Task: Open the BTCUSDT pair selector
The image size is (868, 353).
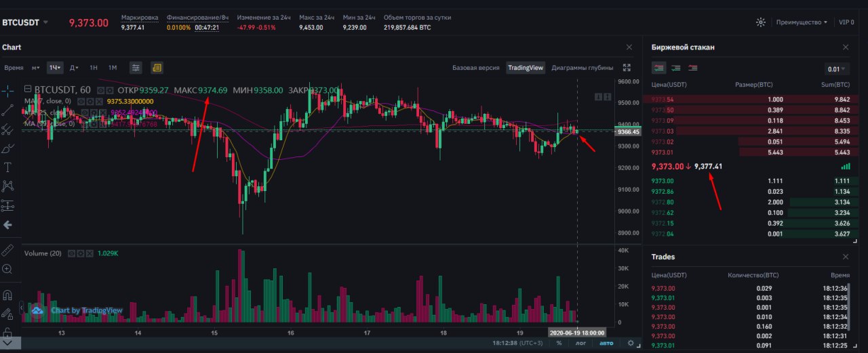Action: click(x=25, y=22)
